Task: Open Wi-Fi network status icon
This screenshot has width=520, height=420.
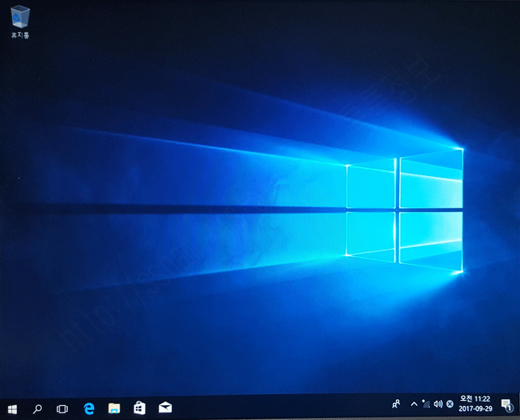Action: click(426, 404)
